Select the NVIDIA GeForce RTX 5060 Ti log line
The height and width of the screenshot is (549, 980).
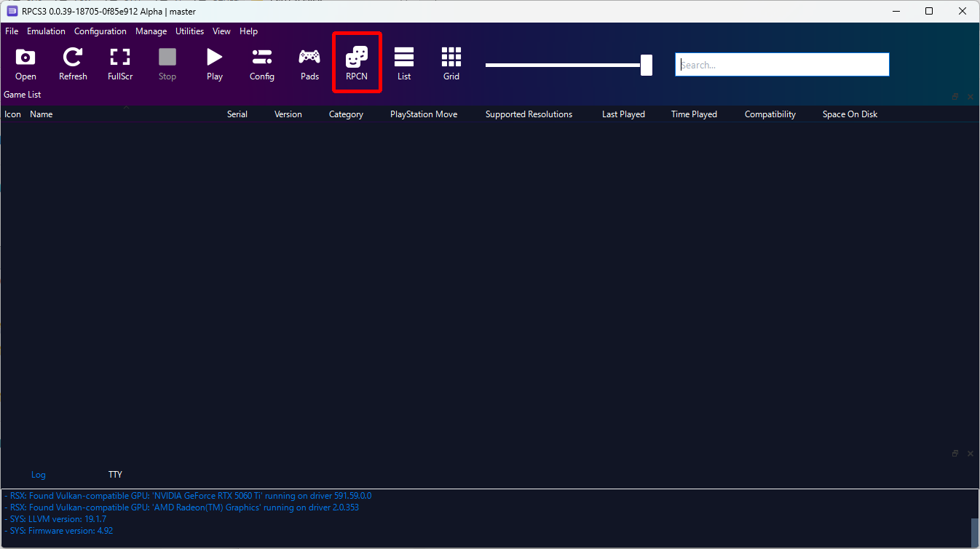(x=188, y=496)
